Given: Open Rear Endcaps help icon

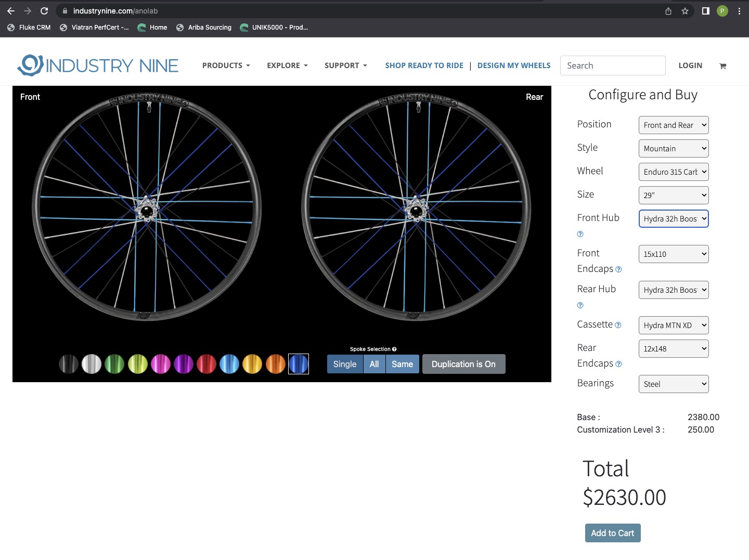Looking at the screenshot, I should [x=618, y=364].
